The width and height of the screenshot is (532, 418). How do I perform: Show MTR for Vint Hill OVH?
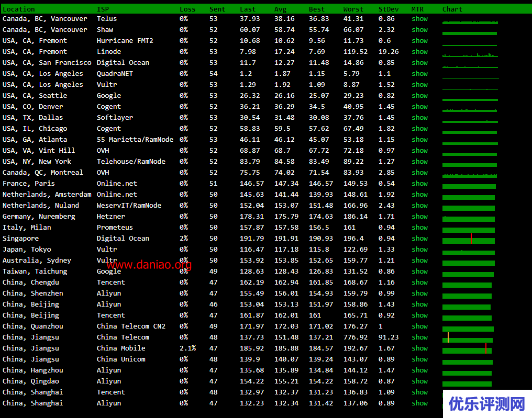[x=420, y=151]
